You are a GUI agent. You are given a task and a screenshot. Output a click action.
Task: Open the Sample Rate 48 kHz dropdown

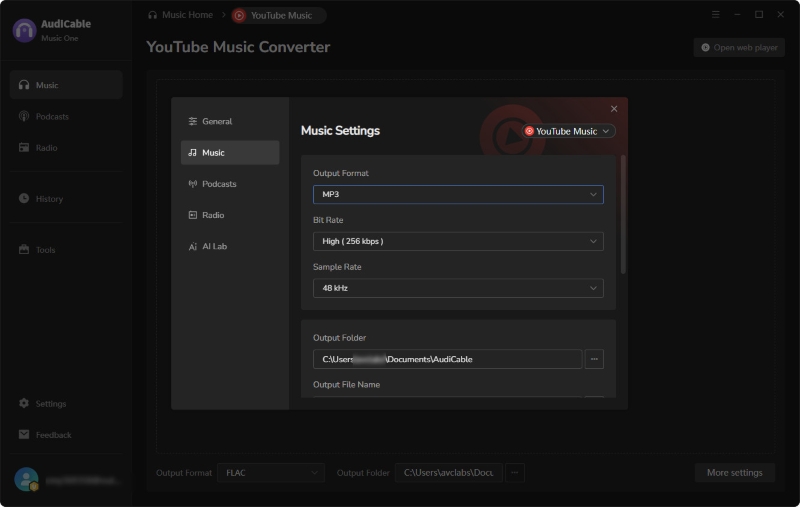[x=458, y=288]
